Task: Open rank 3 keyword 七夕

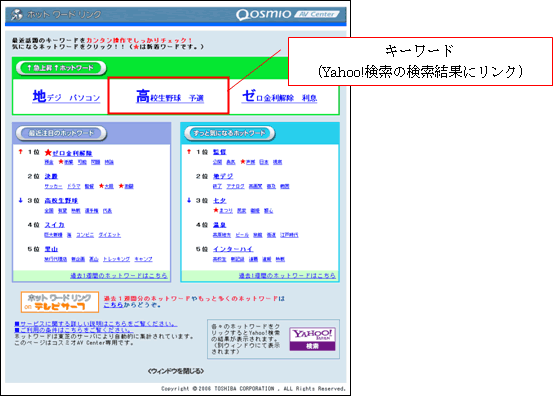Action: (x=219, y=201)
